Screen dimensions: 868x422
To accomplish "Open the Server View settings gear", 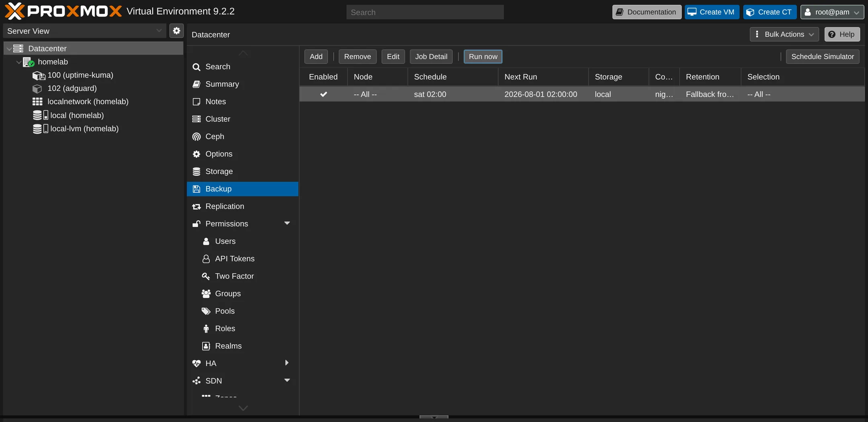I will click(176, 31).
